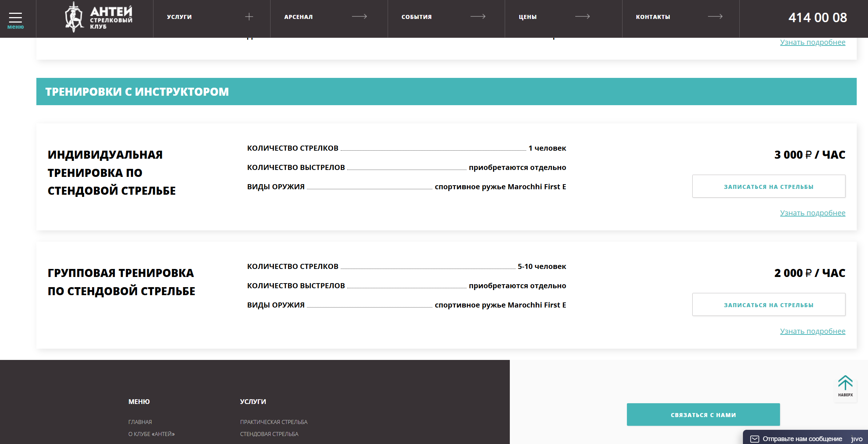Viewport: 868px width, 444px height.
Task: Open footer link Стендовая стрельба
Action: [269, 434]
